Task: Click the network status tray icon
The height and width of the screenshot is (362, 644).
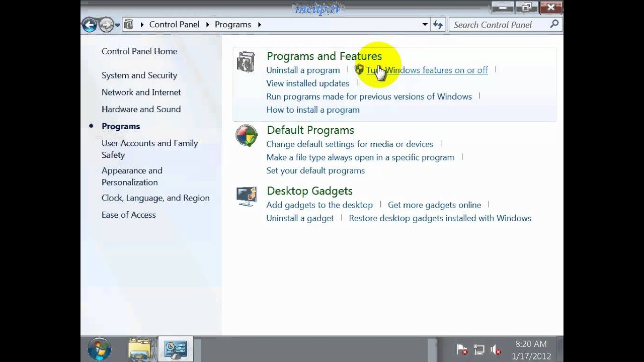Action: point(478,350)
